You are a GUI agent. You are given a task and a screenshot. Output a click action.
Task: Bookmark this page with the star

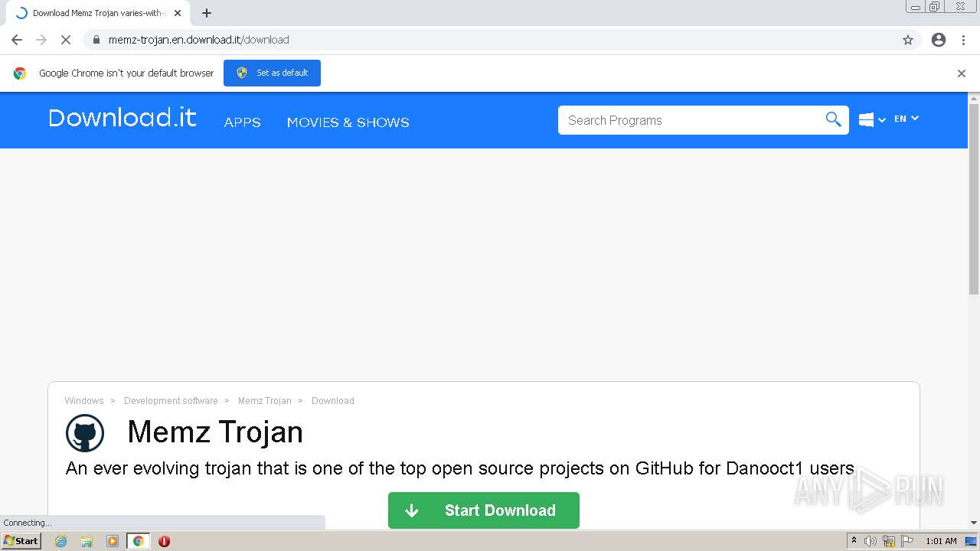tap(908, 40)
